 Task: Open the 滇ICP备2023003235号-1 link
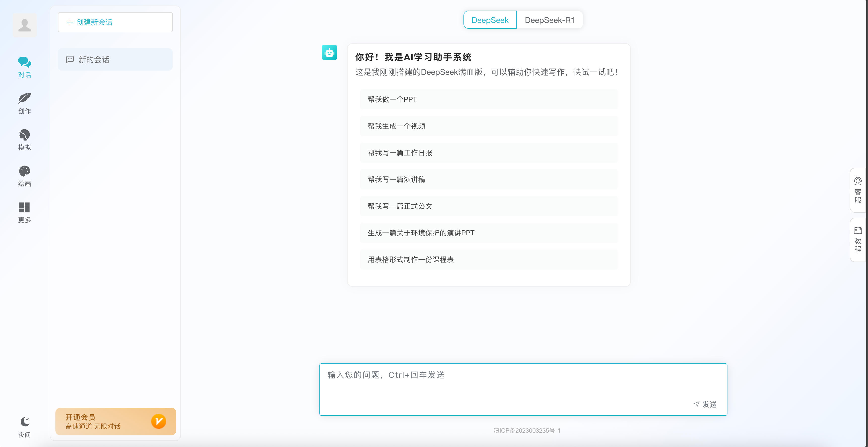527,430
